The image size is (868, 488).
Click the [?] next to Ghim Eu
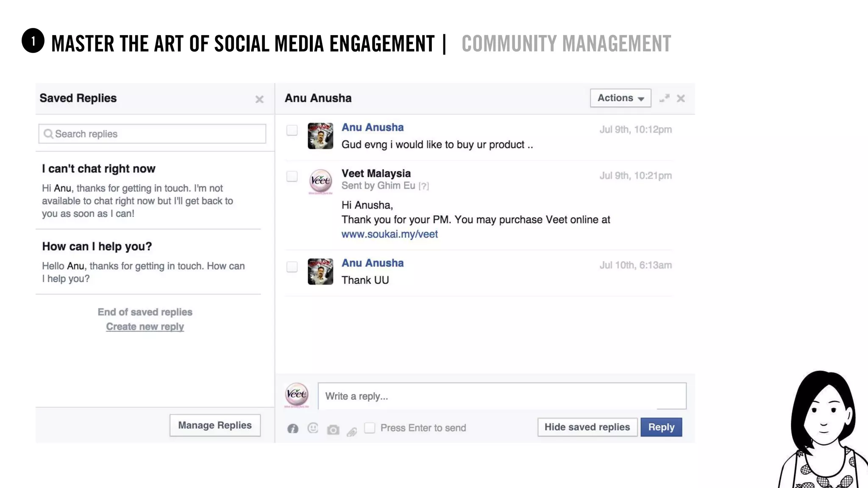tap(423, 186)
